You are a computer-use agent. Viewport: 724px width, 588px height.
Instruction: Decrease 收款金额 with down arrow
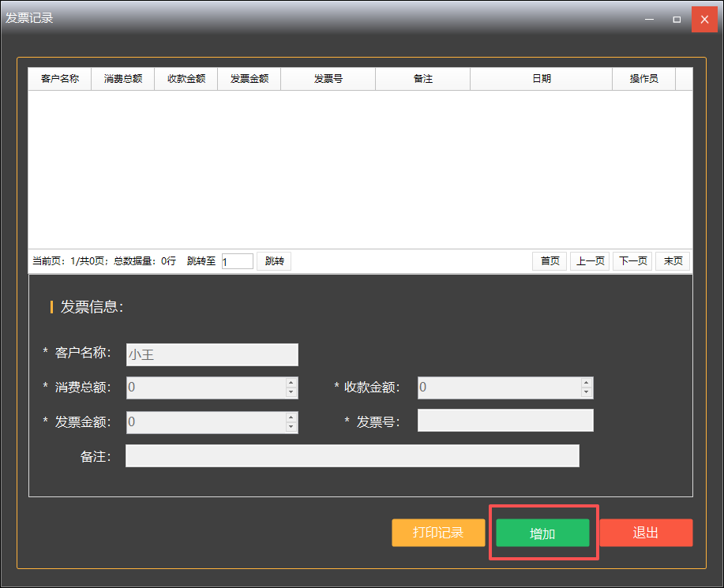click(x=586, y=392)
